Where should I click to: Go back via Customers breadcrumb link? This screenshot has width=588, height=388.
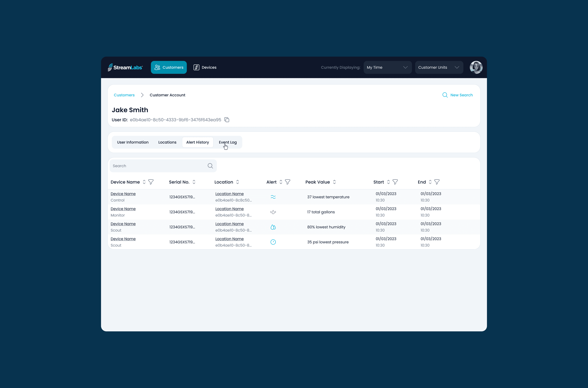click(x=124, y=95)
